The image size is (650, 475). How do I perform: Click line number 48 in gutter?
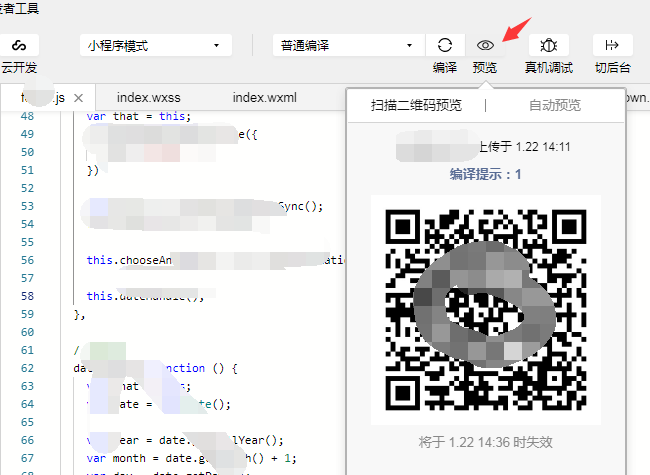pyautogui.click(x=27, y=116)
